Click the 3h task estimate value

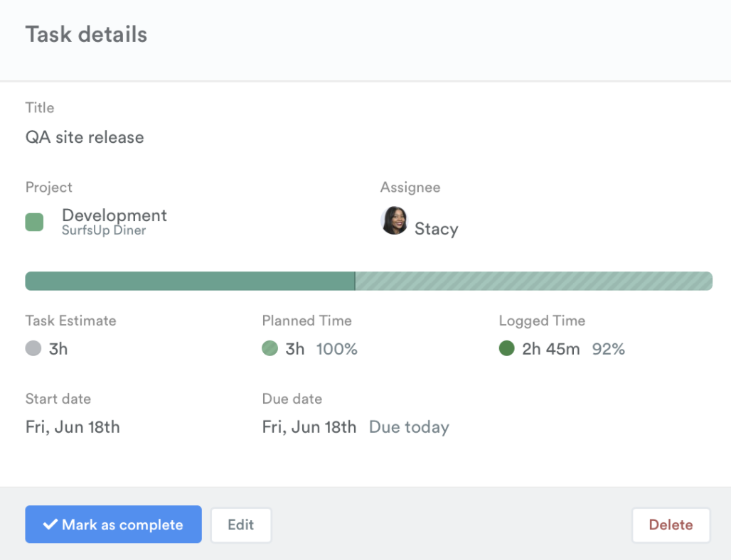pos(58,349)
